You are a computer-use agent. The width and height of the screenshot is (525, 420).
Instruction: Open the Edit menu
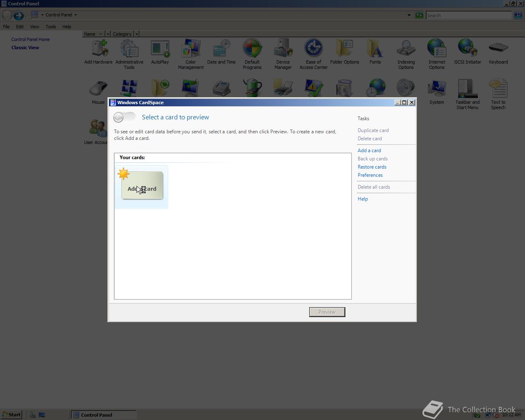pos(20,27)
